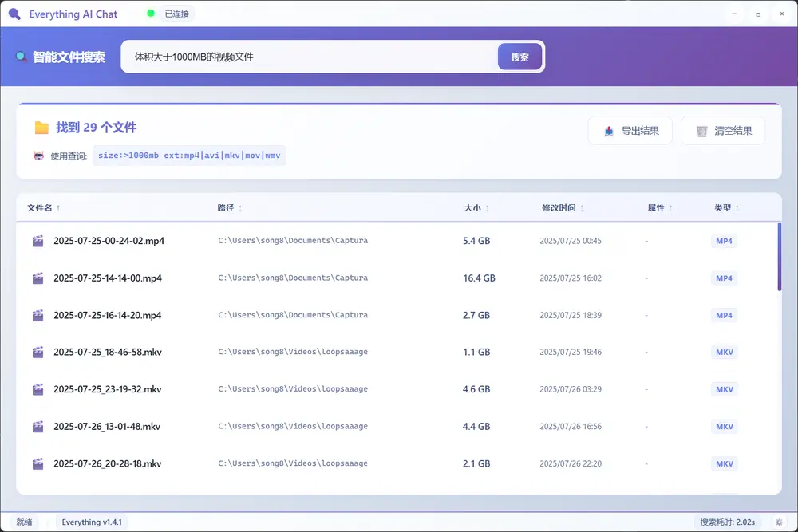The image size is (798, 532).
Task: Click the green connection status indicator
Action: 152,14
